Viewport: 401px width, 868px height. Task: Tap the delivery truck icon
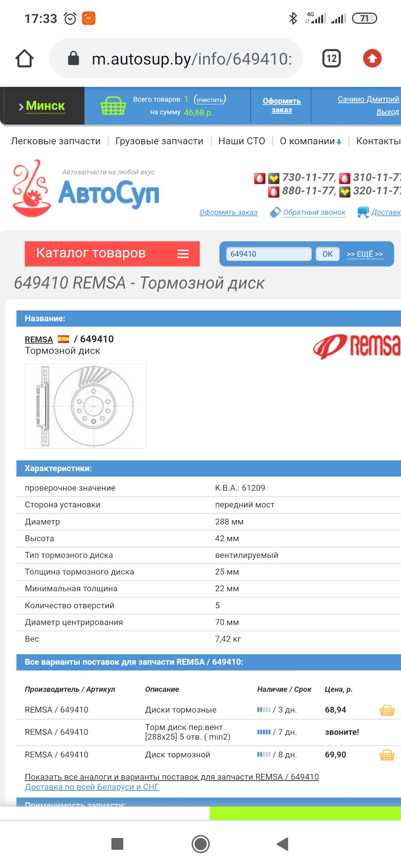pos(363,212)
